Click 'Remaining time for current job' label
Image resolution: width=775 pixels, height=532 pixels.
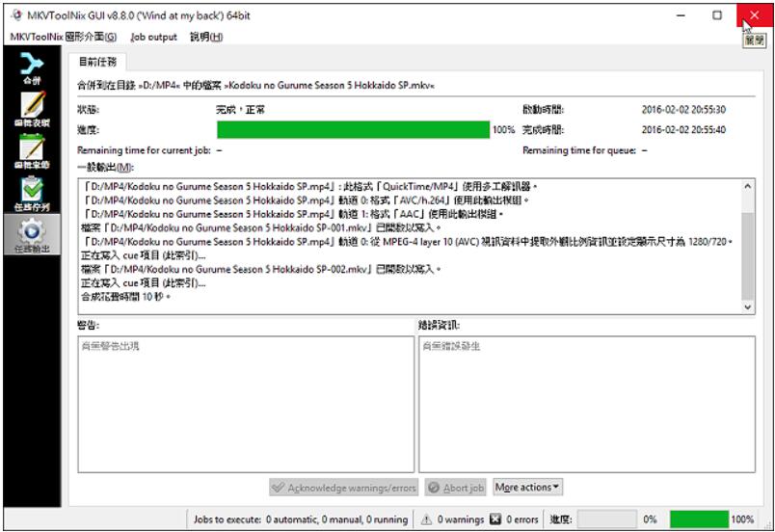[x=144, y=150]
